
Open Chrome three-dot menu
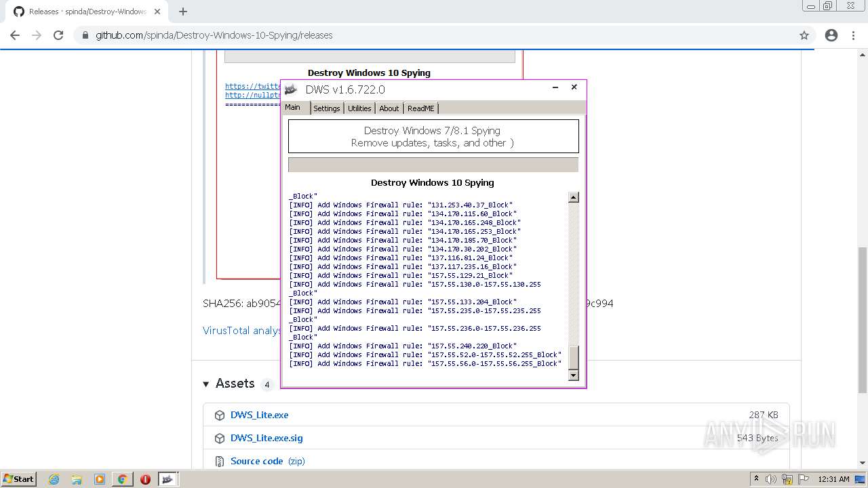pos(854,35)
